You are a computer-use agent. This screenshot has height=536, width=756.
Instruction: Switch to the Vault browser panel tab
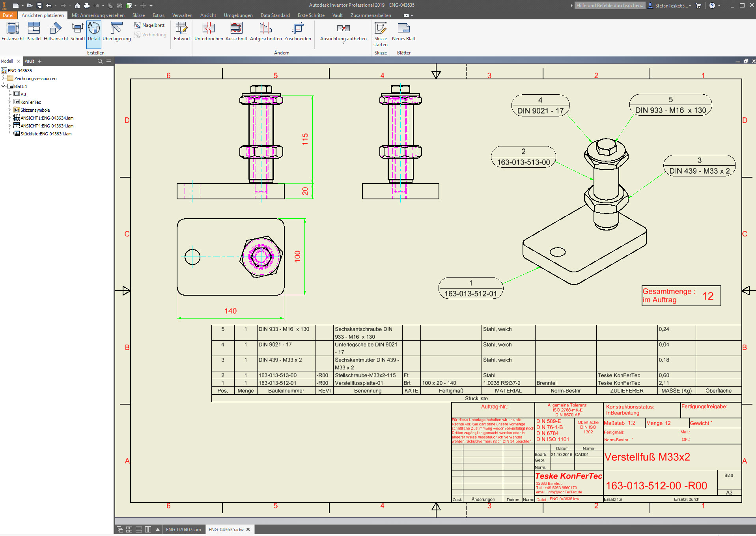30,61
